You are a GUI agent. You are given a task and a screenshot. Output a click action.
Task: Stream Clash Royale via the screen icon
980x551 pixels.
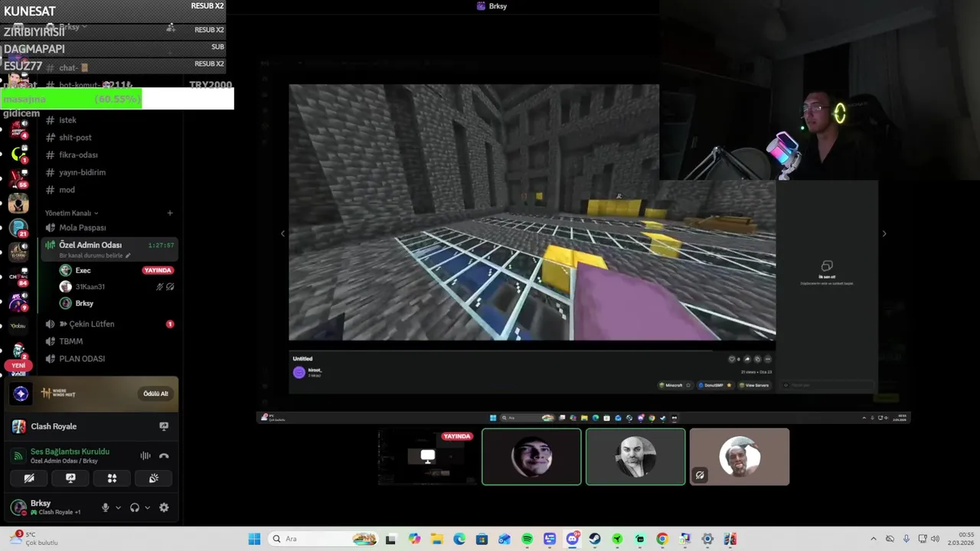pyautogui.click(x=164, y=426)
